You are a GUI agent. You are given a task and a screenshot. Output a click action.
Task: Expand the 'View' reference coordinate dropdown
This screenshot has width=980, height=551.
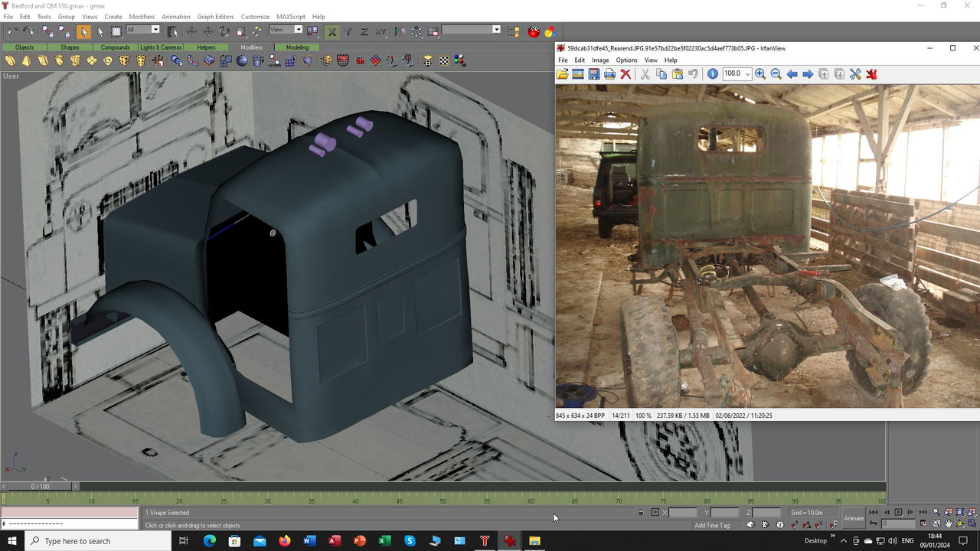298,30
